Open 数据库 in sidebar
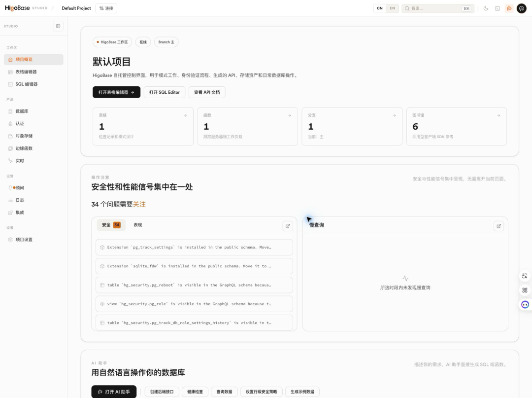 pyautogui.click(x=33, y=111)
